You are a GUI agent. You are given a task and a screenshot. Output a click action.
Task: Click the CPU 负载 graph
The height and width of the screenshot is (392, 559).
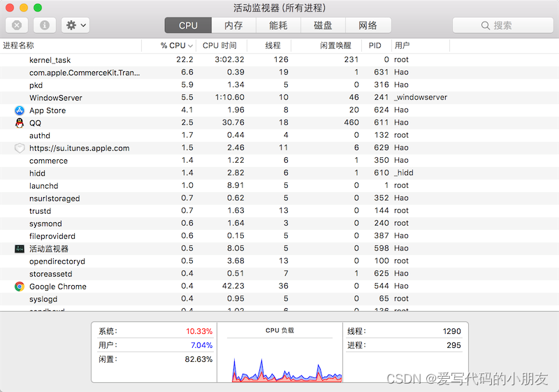[287, 370]
